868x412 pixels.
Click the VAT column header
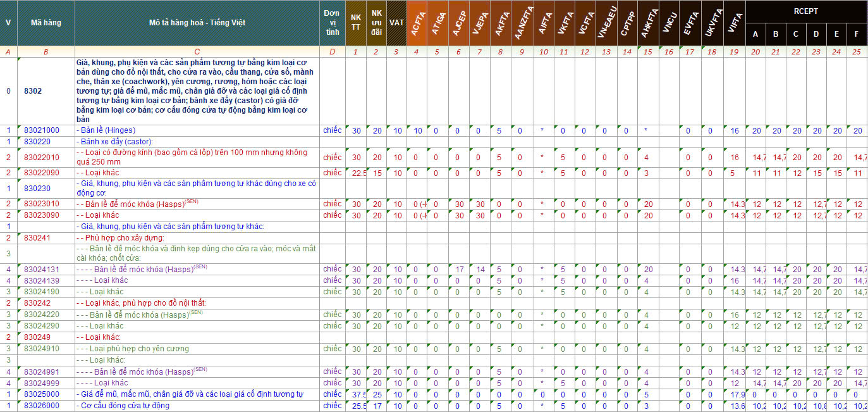[396, 23]
